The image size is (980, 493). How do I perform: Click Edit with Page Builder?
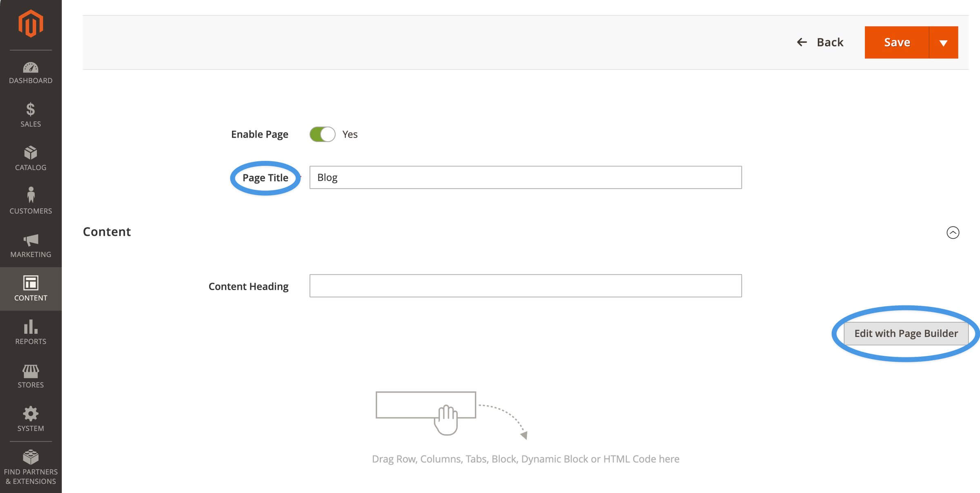coord(906,333)
